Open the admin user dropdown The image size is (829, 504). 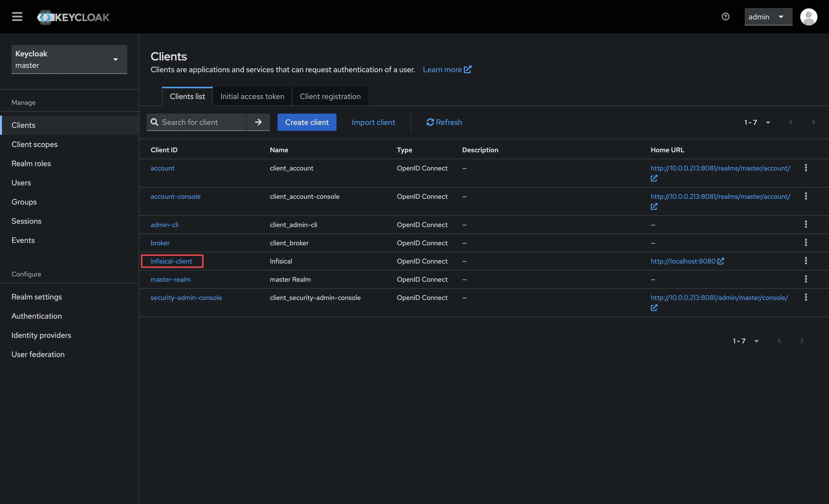(x=768, y=17)
